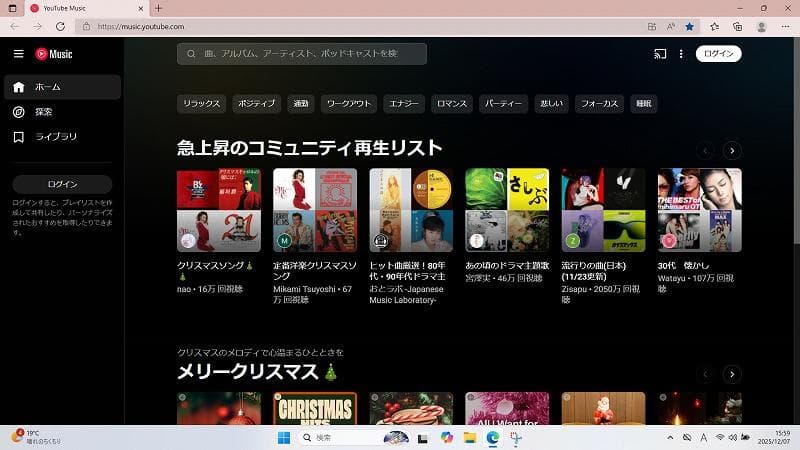Click the あの頃のドラマ主題歌 title link
Image resolution: width=800 pixels, height=450 pixels.
pyautogui.click(x=507, y=266)
